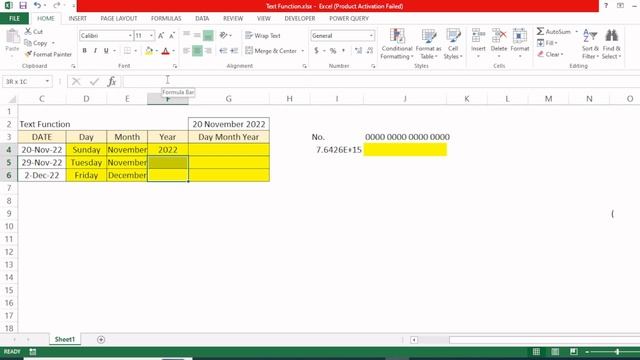Open the fill color dropdown arrow
This screenshot has height=360, width=640.
coord(157,51)
